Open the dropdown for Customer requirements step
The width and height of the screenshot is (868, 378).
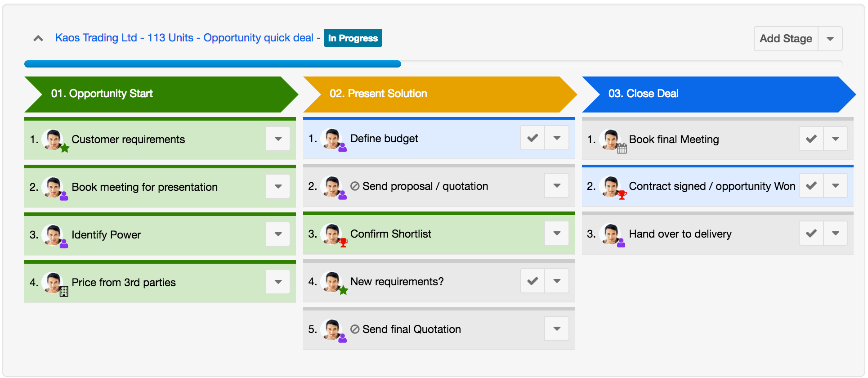coord(278,139)
